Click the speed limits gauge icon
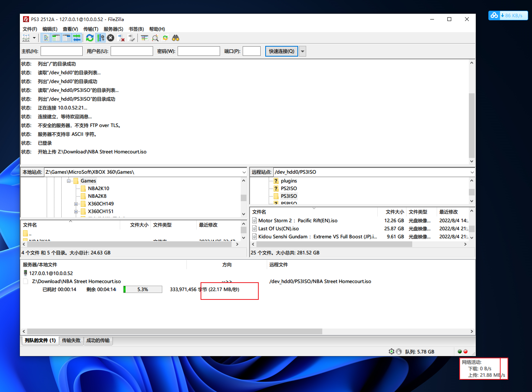This screenshot has width=532, height=392. pyautogui.click(x=399, y=351)
